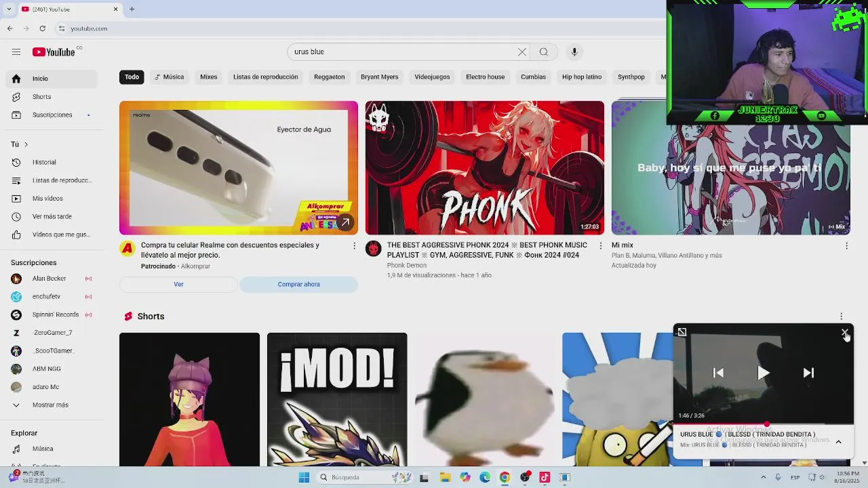Clear the search box with the X icon
Image resolution: width=868 pixels, height=488 pixels.
[522, 52]
